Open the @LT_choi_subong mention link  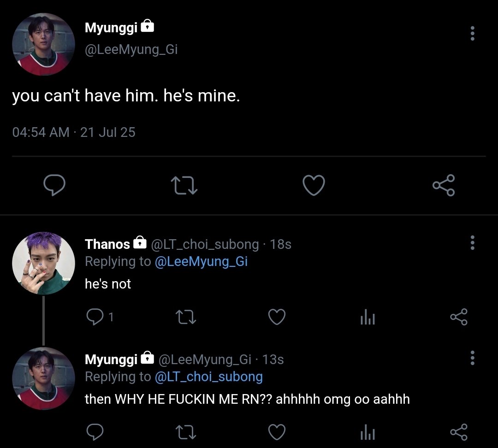(209, 377)
